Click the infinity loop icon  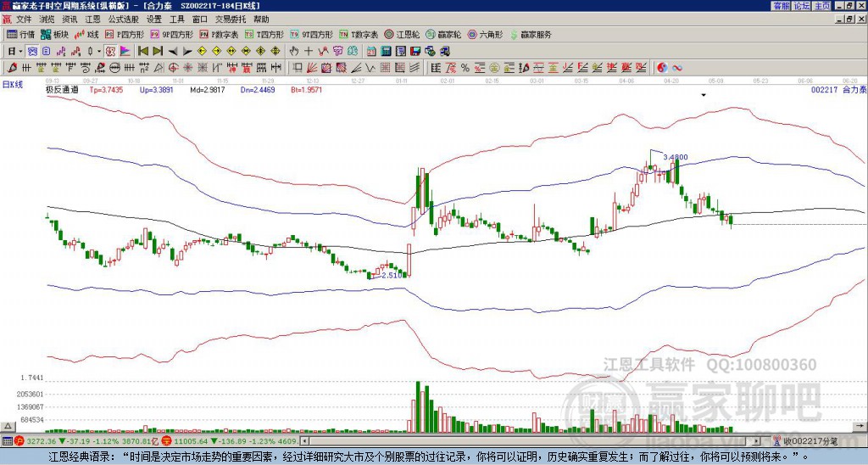coord(676,68)
